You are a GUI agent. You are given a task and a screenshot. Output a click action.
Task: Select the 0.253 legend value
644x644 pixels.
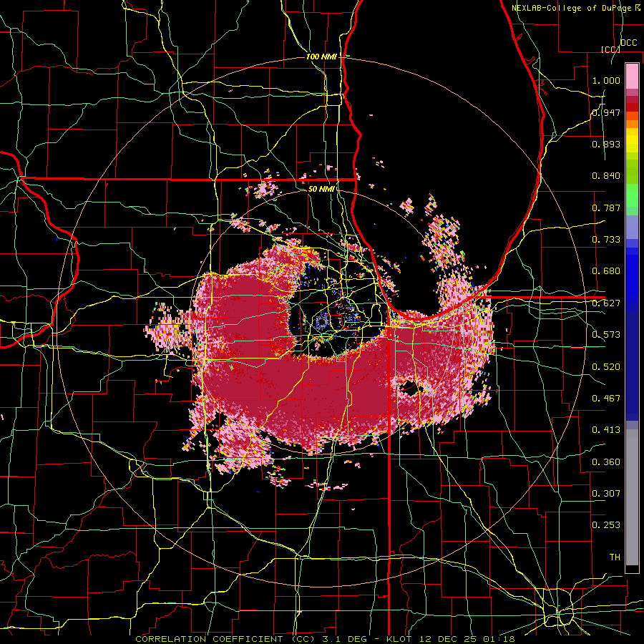pos(606,525)
